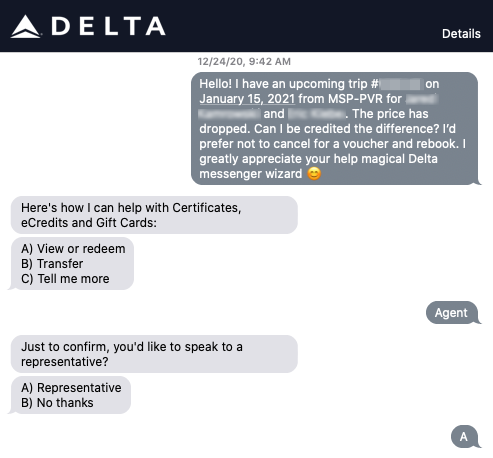Viewport: 493px width, 458px height.
Task: Open the Details link in header
Action: (461, 34)
